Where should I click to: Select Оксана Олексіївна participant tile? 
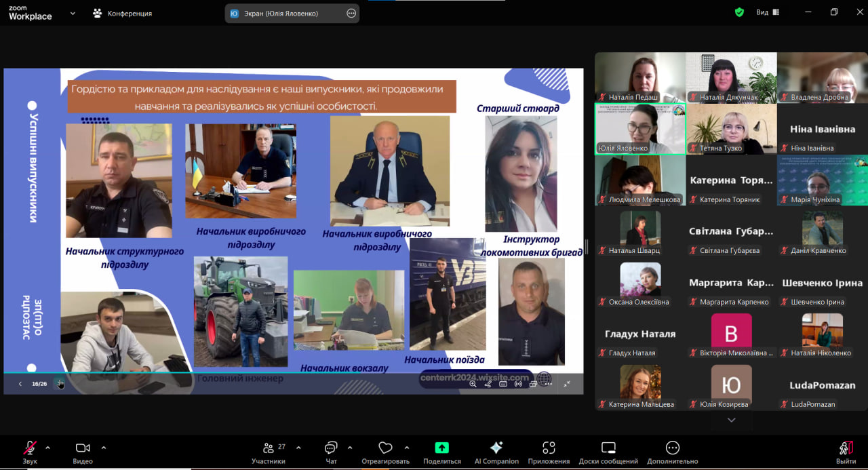pos(640,283)
